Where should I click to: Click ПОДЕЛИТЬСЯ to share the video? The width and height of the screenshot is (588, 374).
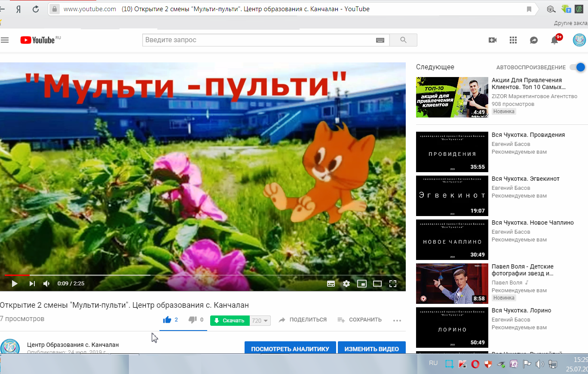coord(303,320)
